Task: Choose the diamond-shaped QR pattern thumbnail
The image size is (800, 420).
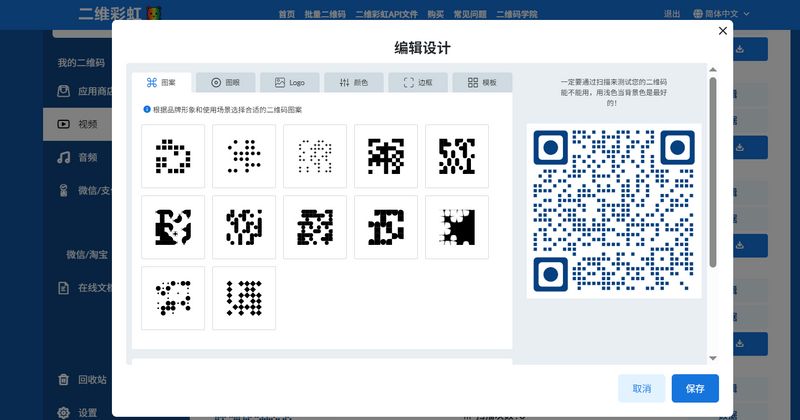Action: pyautogui.click(x=244, y=297)
